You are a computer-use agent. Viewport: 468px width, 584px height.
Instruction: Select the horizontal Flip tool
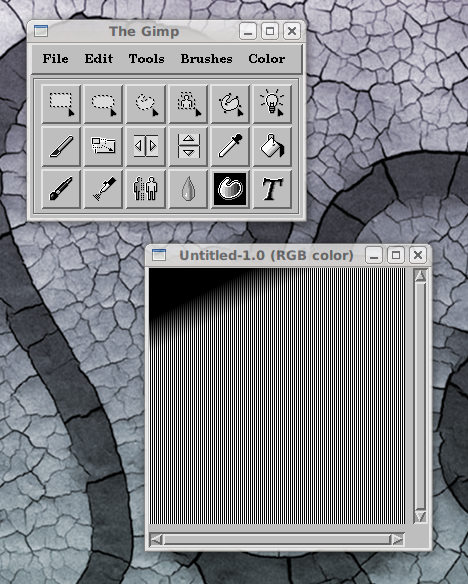pos(146,146)
